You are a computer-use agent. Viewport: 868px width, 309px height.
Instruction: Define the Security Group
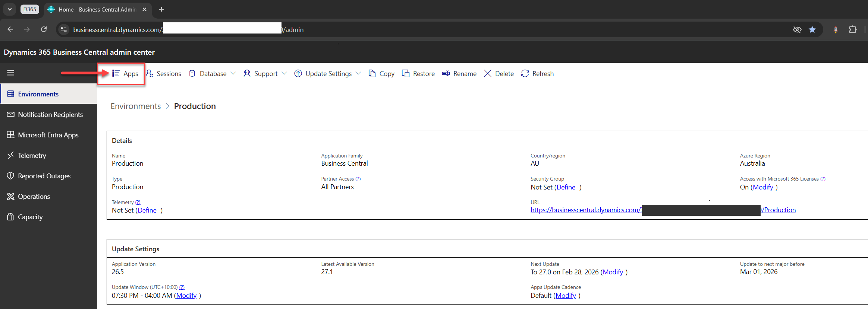566,187
